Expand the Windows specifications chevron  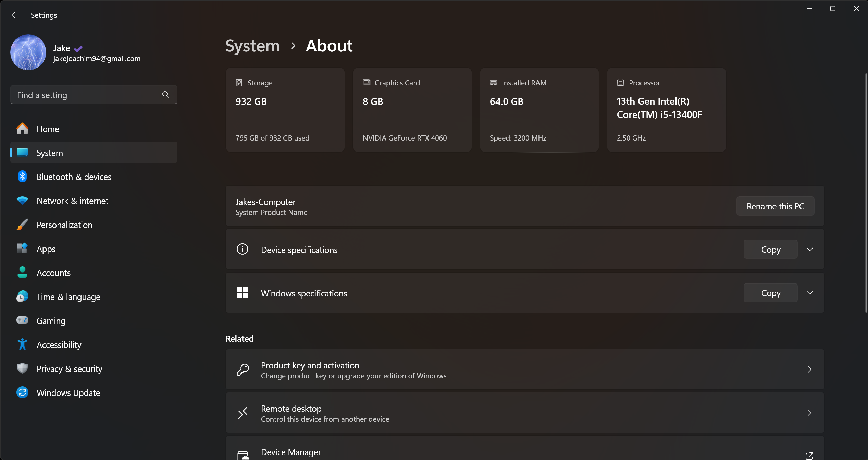[x=809, y=293]
